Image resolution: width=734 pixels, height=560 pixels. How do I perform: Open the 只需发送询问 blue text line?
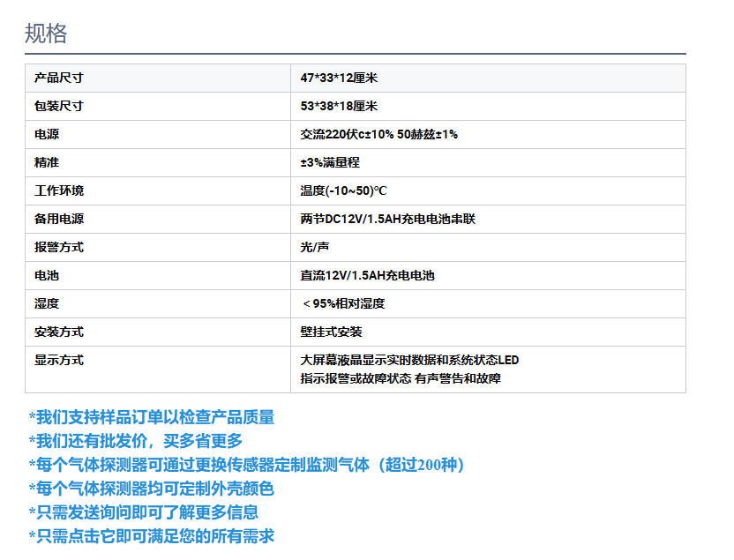[143, 511]
